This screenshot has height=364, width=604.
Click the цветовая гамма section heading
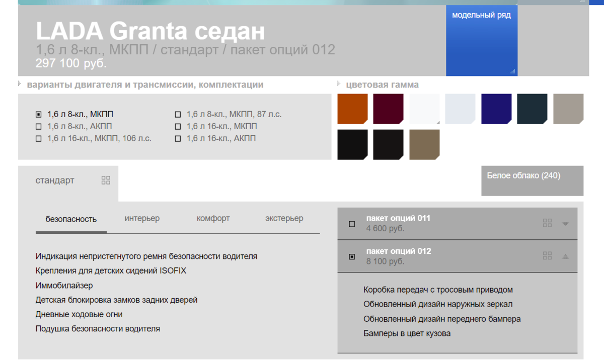(x=382, y=84)
